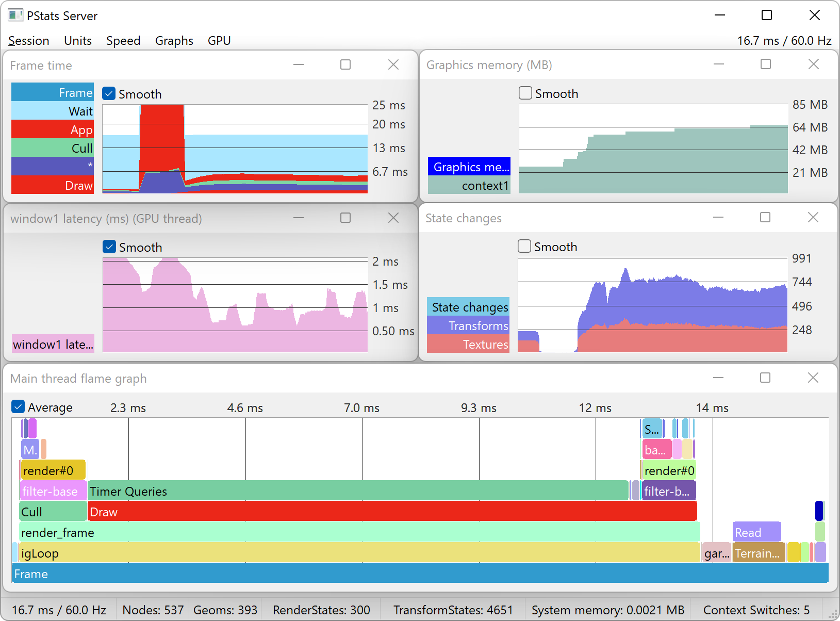Uncheck Smooth in Frame time panel
The height and width of the screenshot is (621, 840).
(109, 94)
